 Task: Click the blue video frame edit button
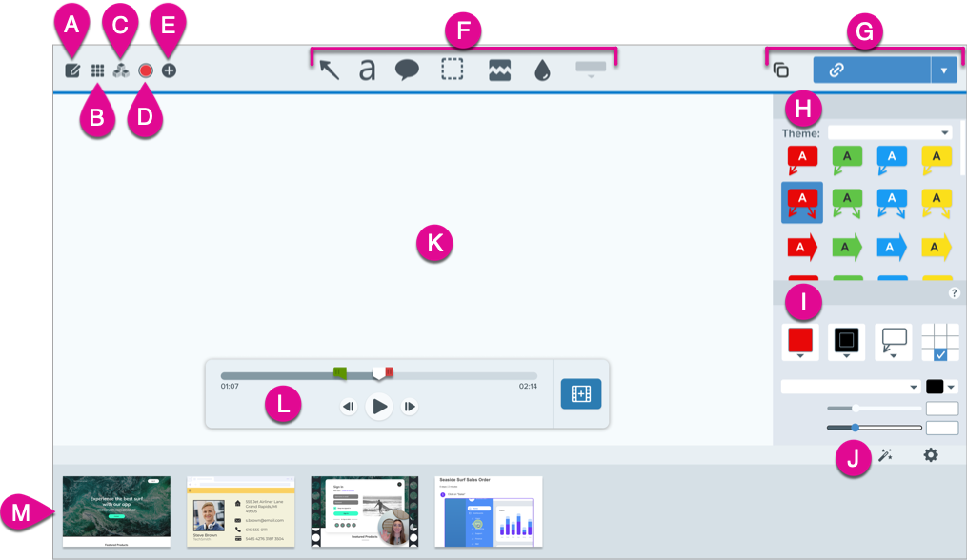pyautogui.click(x=580, y=393)
